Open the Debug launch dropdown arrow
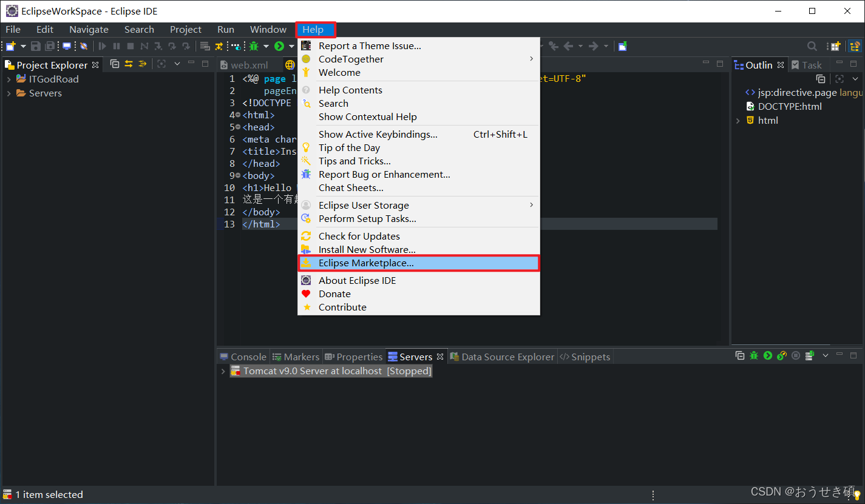Image resolution: width=865 pixels, height=504 pixels. pos(266,46)
